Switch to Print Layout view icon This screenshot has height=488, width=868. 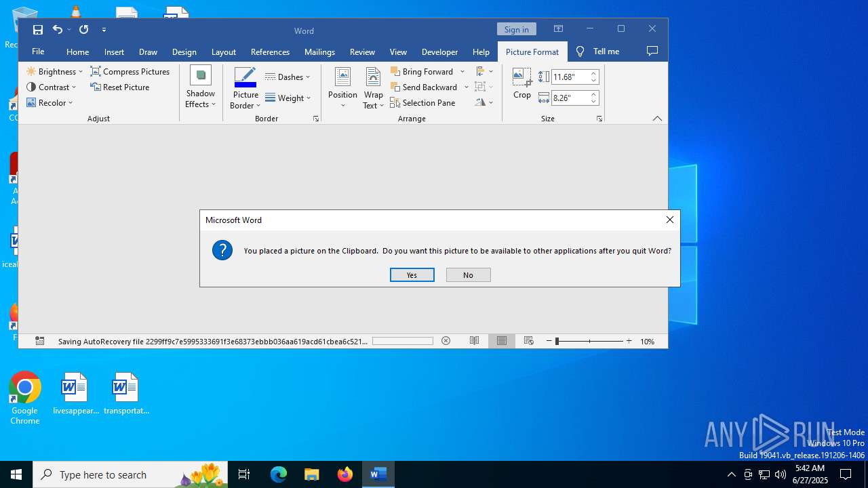coord(502,341)
